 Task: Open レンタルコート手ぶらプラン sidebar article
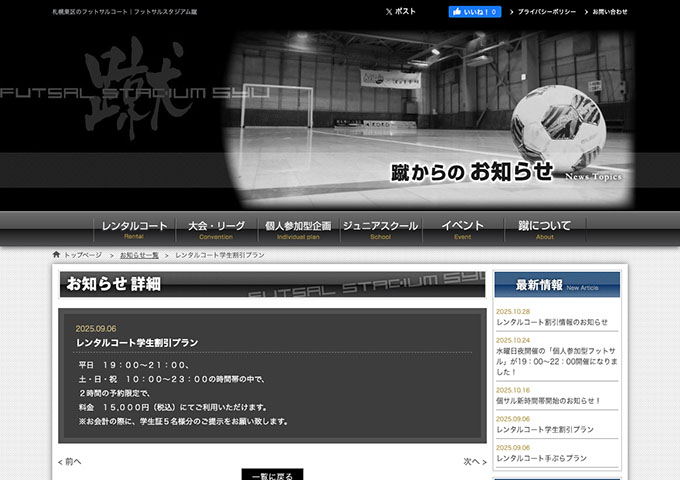(x=542, y=457)
